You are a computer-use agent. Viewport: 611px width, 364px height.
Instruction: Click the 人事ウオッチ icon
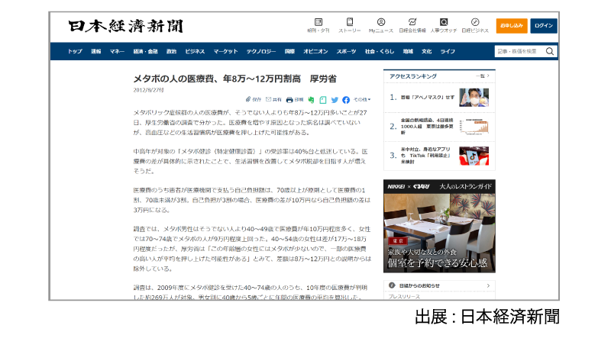click(x=444, y=22)
